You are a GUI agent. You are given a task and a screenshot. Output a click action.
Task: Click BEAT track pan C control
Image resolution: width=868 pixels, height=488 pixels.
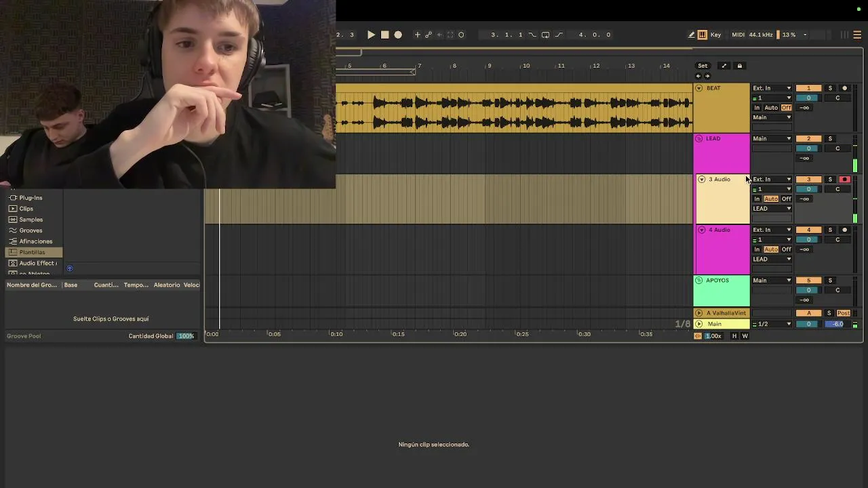tap(837, 98)
